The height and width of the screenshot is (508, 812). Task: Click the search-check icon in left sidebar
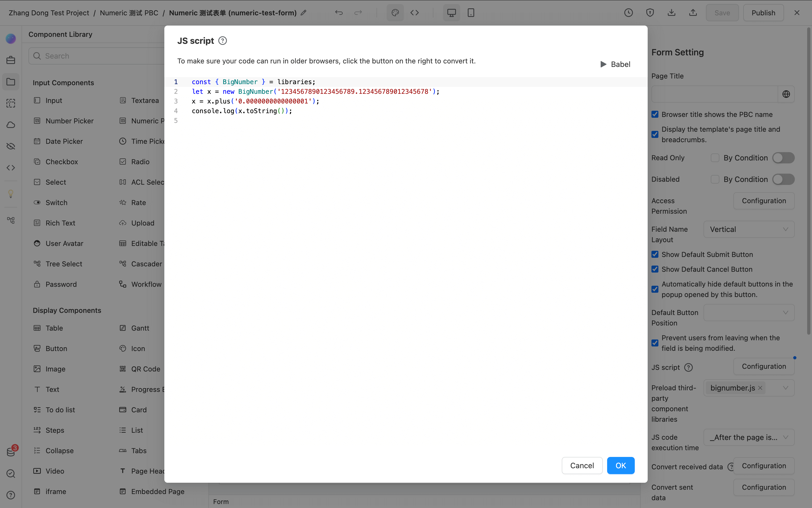11,473
